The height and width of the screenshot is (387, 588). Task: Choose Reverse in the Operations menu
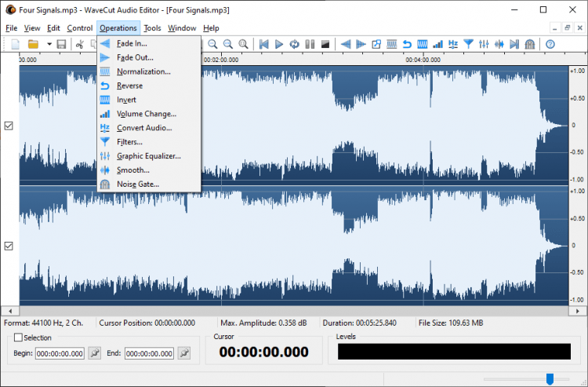tap(129, 86)
